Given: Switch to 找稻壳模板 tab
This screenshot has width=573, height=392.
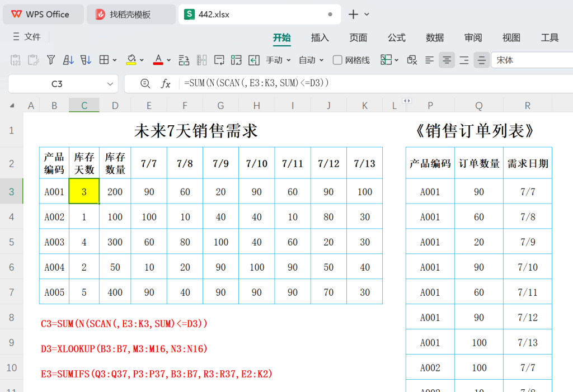Looking at the screenshot, I should (131, 14).
